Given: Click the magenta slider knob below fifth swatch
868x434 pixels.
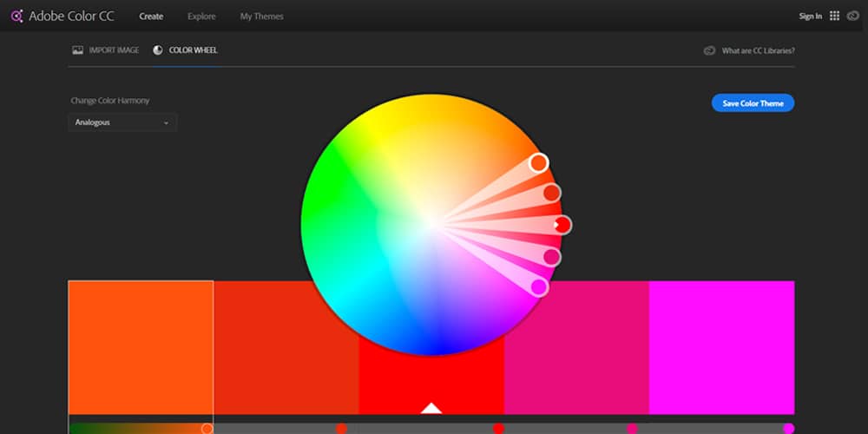Looking at the screenshot, I should click(x=789, y=429).
